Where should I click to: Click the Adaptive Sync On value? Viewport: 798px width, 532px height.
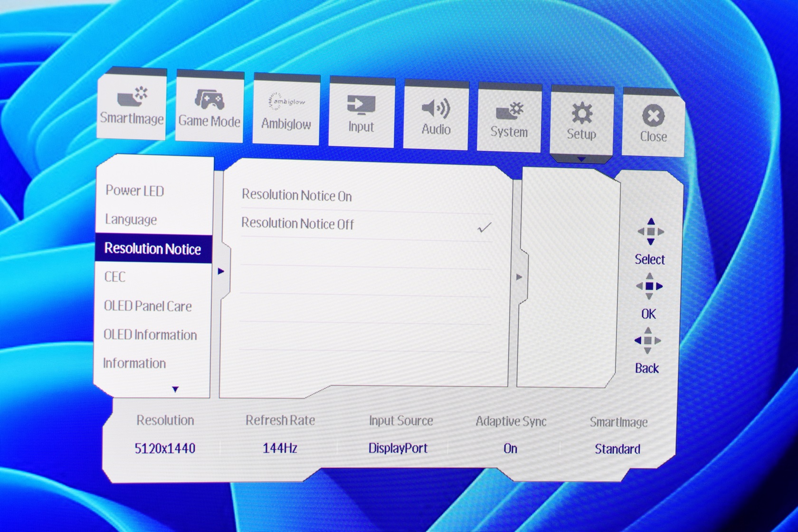coord(510,448)
